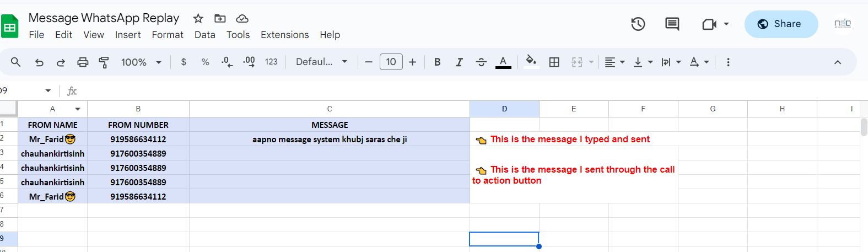Click the font size field showing 10

(391, 62)
